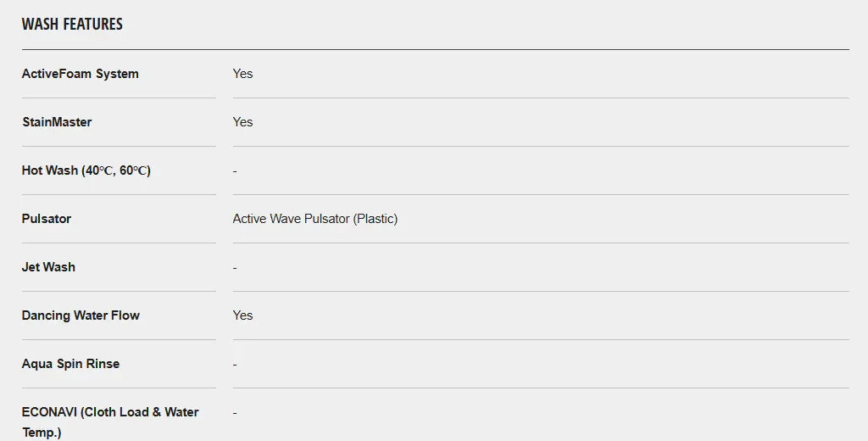Click the dash value for ECONAVI row
This screenshot has width=868, height=441.
235,413
